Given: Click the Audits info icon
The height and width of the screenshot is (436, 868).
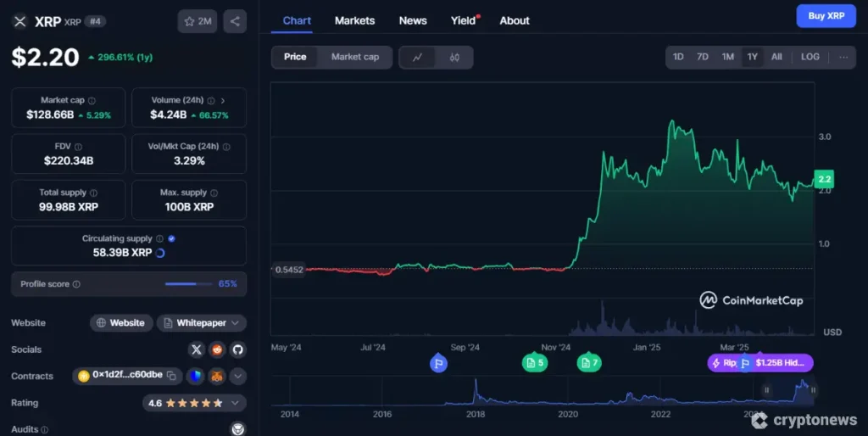Looking at the screenshot, I should click(x=44, y=430).
